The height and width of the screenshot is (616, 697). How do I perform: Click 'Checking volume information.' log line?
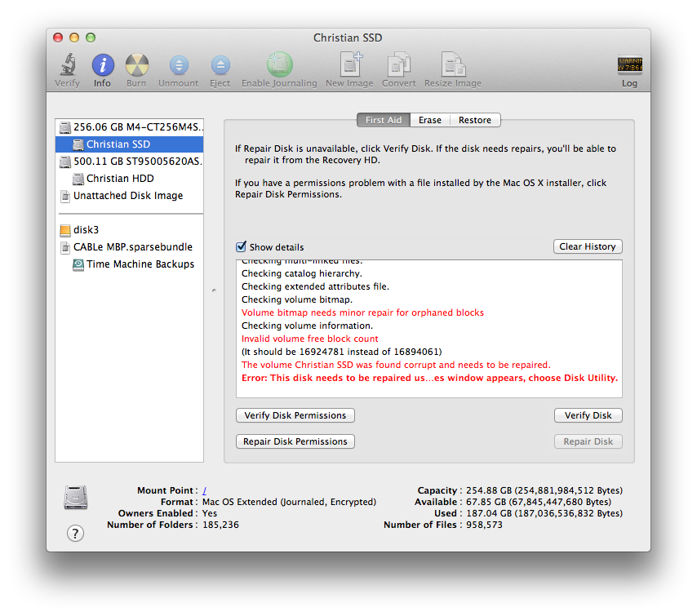[x=307, y=326]
